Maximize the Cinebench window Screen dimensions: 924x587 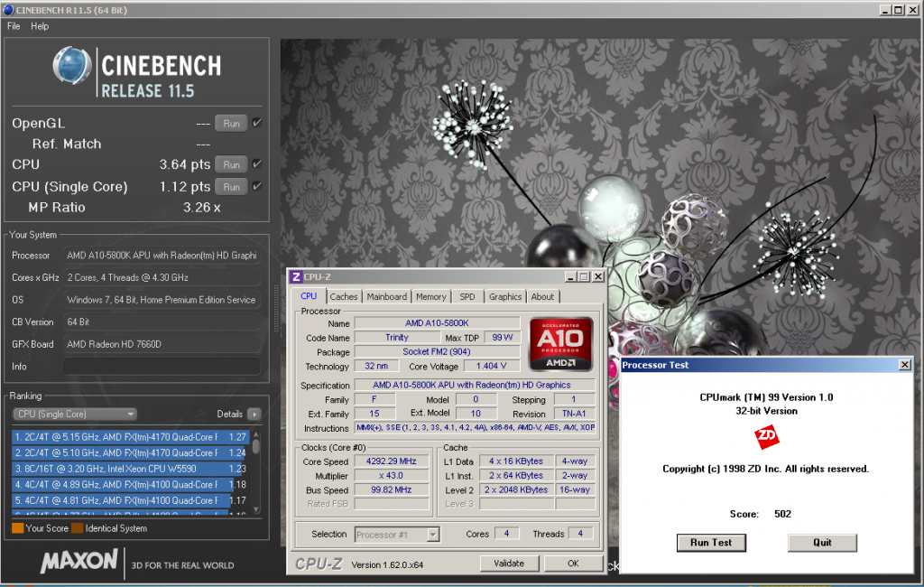(898, 9)
